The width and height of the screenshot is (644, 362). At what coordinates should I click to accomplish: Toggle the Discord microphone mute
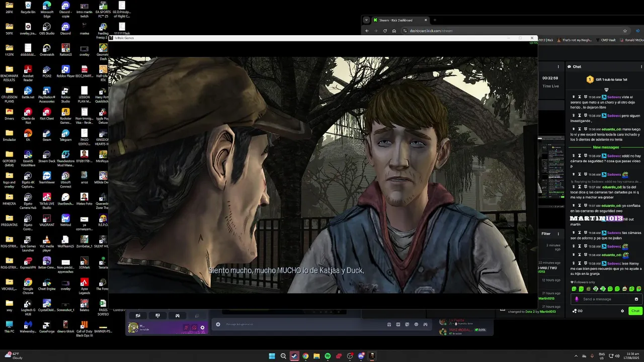186,327
